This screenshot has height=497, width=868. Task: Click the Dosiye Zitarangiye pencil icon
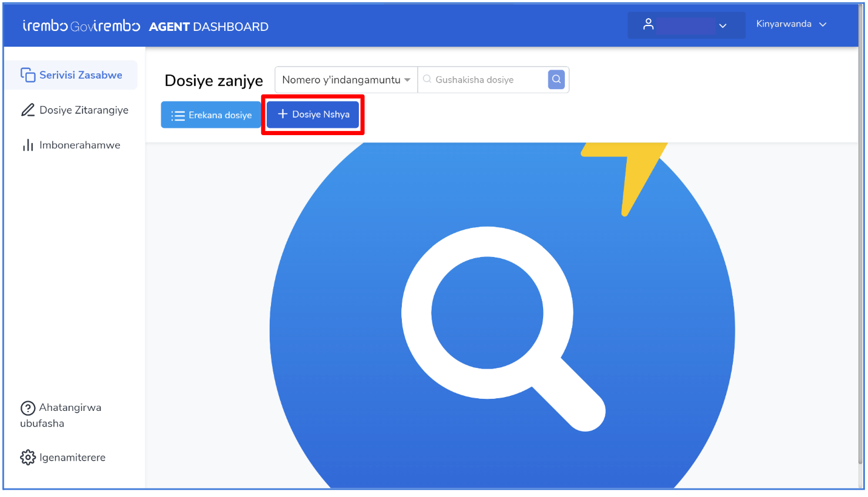pyautogui.click(x=28, y=110)
